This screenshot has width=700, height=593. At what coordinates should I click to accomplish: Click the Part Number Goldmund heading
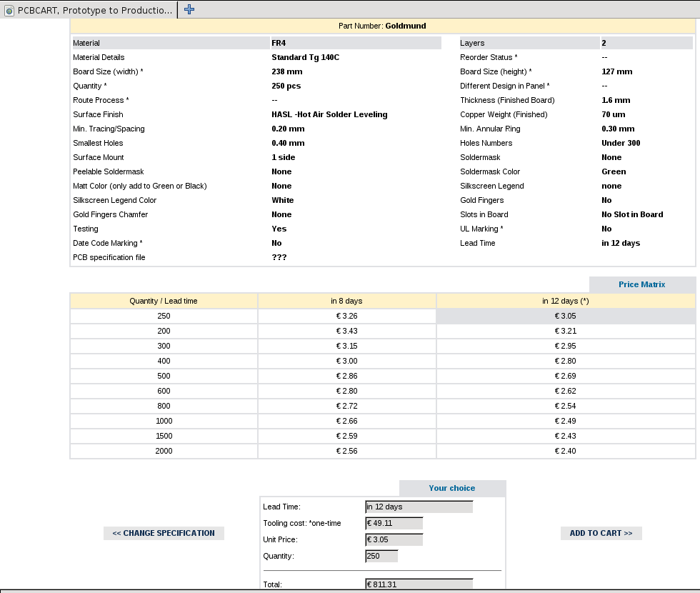pos(383,26)
